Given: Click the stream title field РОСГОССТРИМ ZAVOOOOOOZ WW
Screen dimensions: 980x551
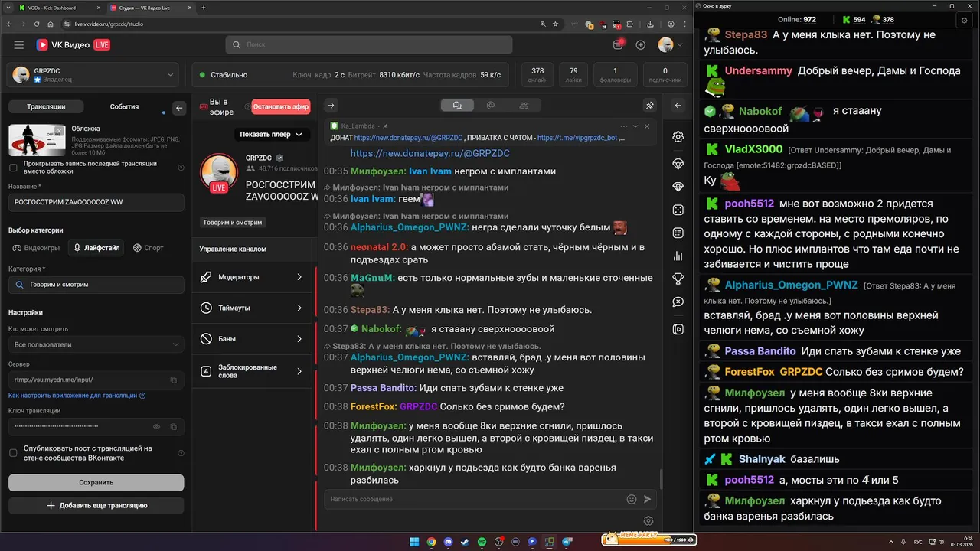Looking at the screenshot, I should coord(96,202).
